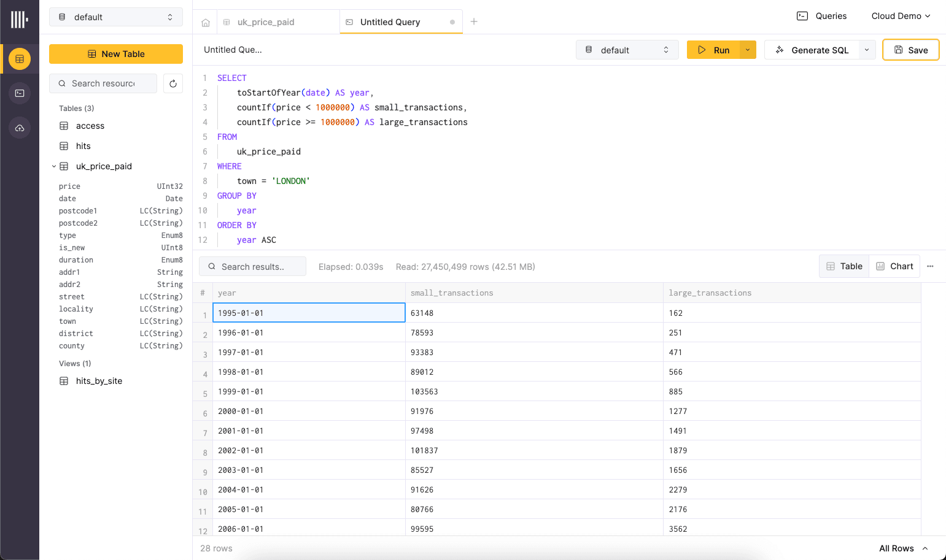Open the SQL console sidebar icon

point(20,93)
